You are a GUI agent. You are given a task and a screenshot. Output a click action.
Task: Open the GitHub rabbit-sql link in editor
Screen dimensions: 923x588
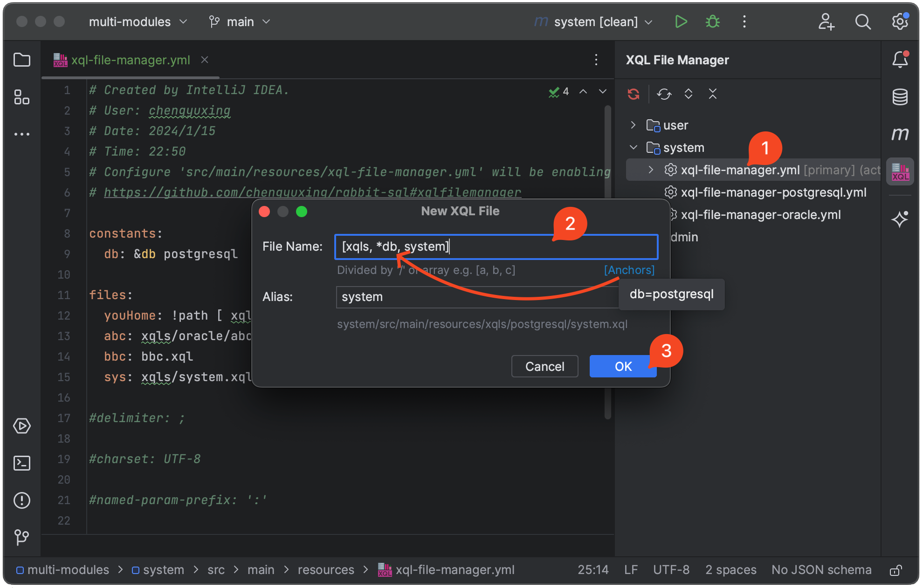tap(312, 192)
